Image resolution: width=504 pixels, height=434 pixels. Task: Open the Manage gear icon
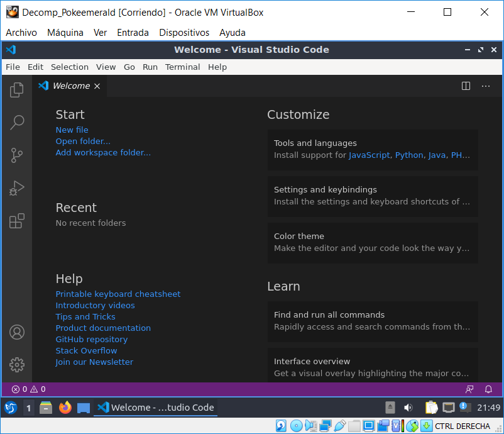(x=17, y=364)
